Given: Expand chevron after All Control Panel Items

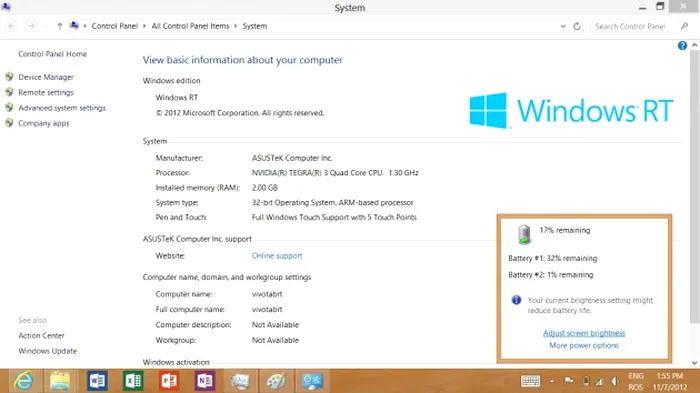Looking at the screenshot, I should 236,26.
